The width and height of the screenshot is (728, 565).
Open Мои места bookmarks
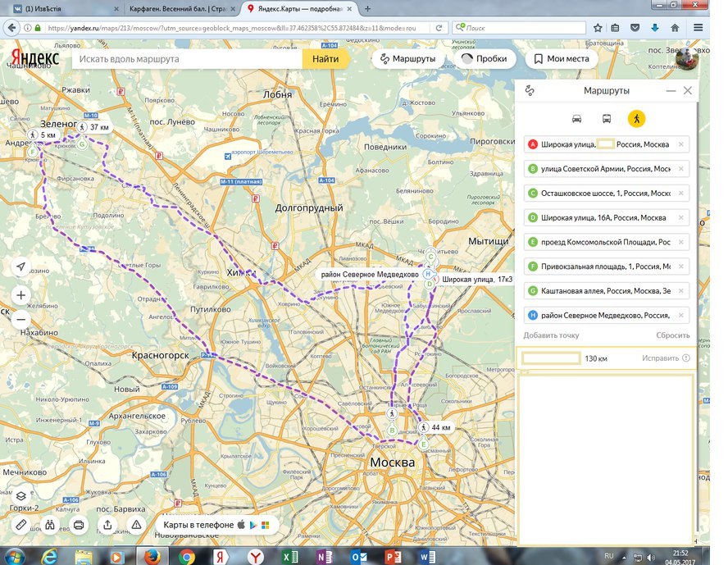pos(561,59)
